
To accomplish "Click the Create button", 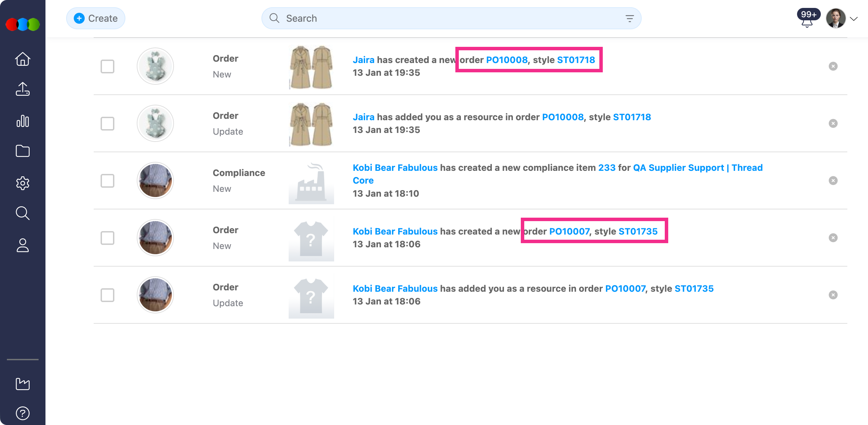I will coord(96,18).
